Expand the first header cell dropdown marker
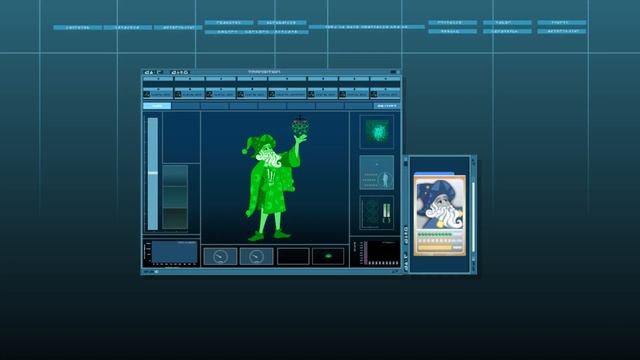The height and width of the screenshot is (360, 640). [x=158, y=79]
